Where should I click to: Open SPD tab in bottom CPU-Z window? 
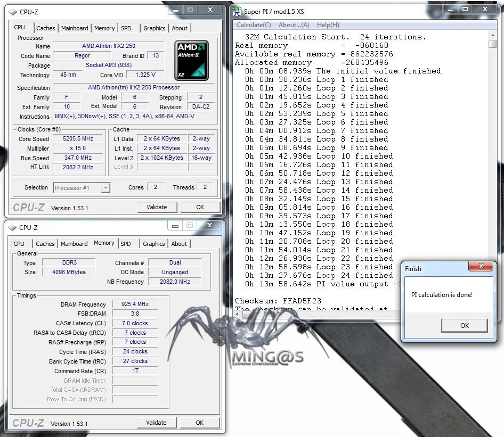tap(125, 244)
